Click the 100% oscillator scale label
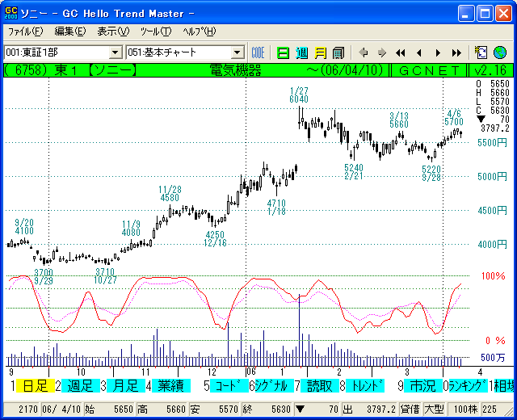Image resolution: width=517 pixels, height=420 pixels. pos(493,276)
